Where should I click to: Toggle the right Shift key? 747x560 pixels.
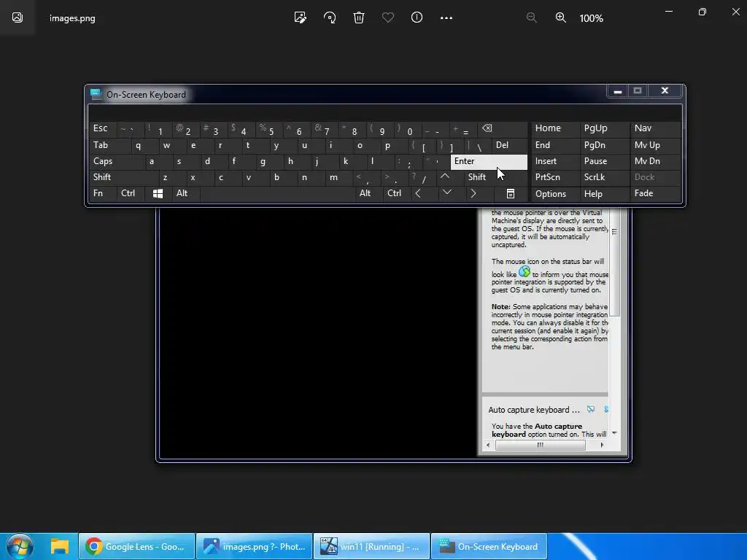pos(496,177)
